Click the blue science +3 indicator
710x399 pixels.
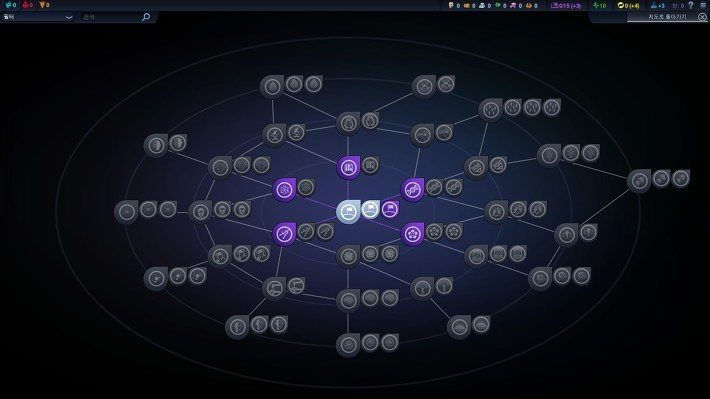657,5
